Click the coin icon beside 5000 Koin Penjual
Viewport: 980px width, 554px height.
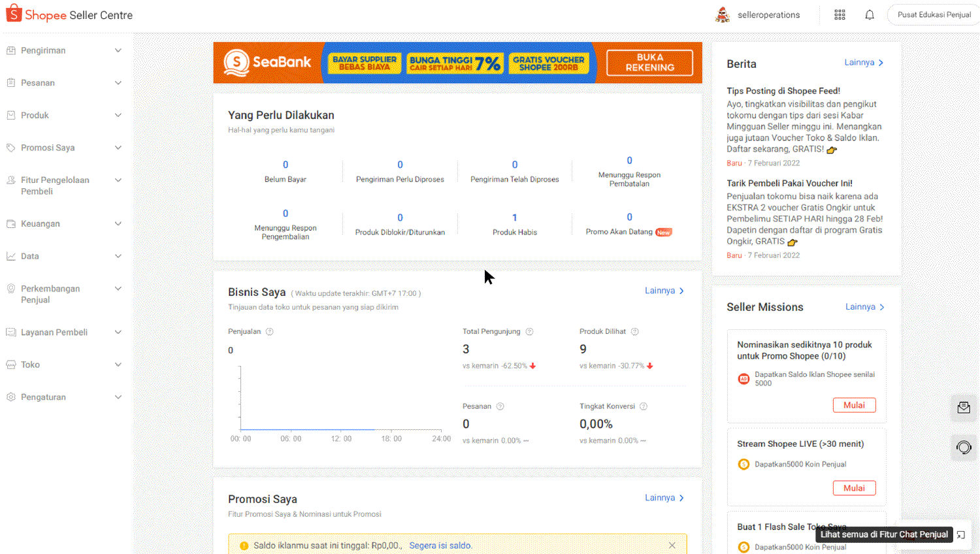pyautogui.click(x=744, y=464)
